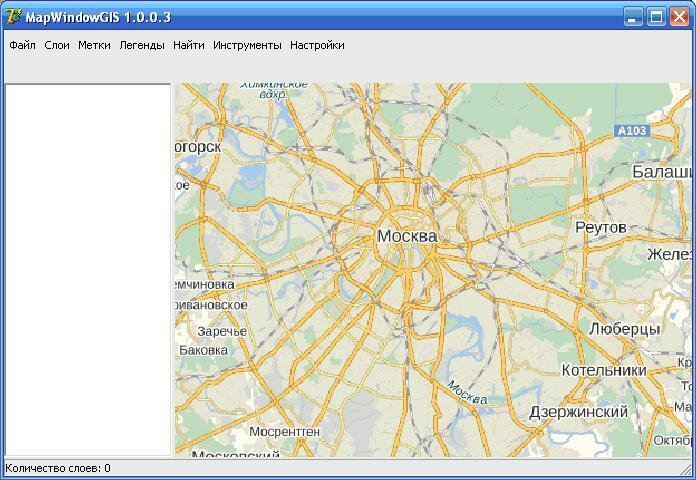Click the Москва label on the map
696x480 pixels.
407,236
